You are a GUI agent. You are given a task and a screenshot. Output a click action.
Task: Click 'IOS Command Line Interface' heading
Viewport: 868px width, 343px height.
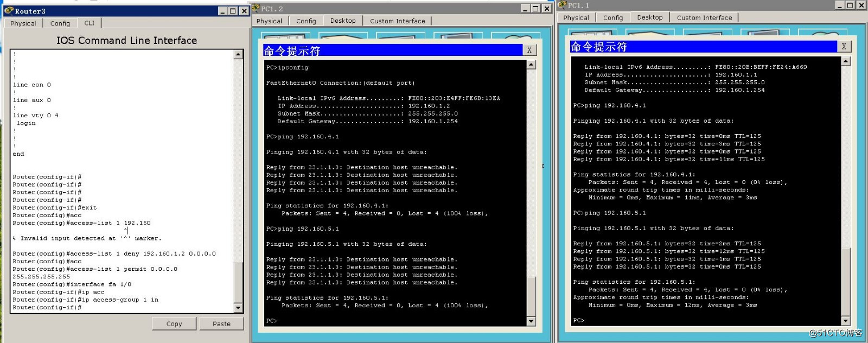click(127, 41)
